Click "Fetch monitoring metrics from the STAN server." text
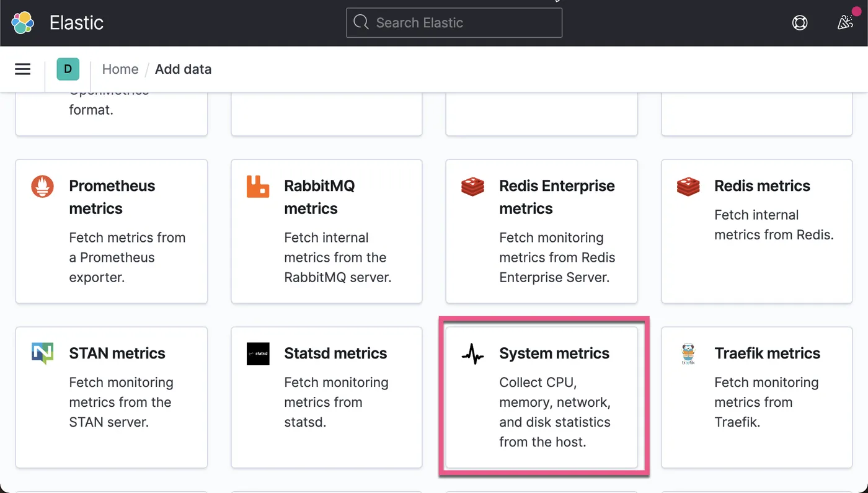Viewport: 868px width, 493px height. click(x=121, y=402)
